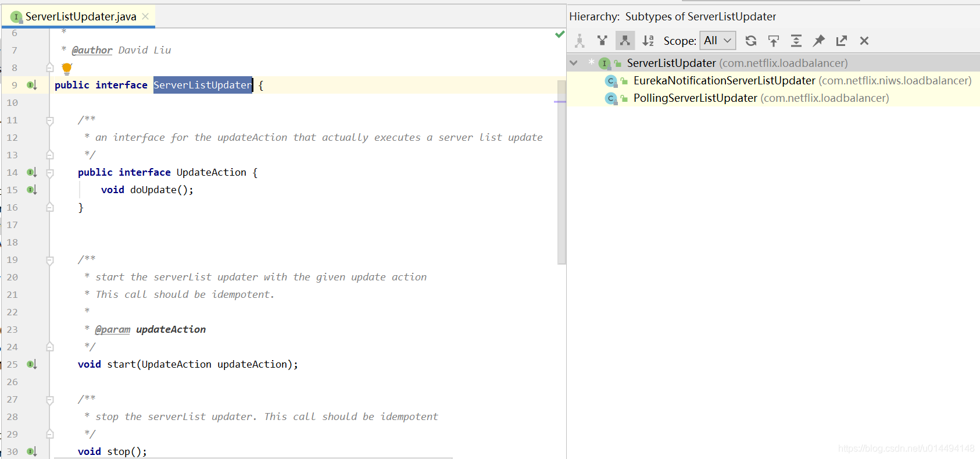Click the highlighted ServerListUpdater identifier
Image resolution: width=980 pixels, height=459 pixels.
point(203,85)
